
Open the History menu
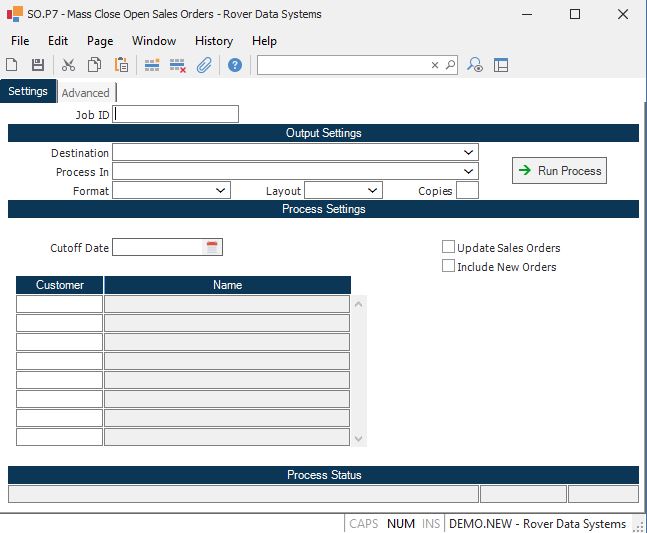213,41
